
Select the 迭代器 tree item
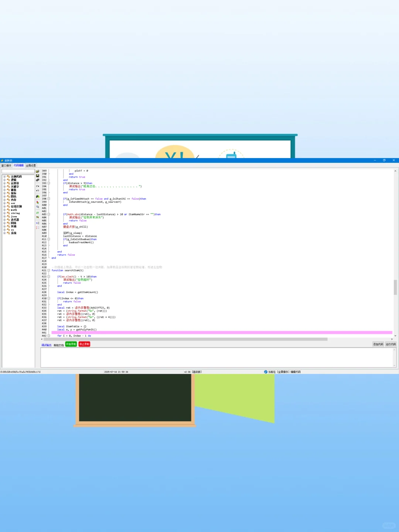click(15, 220)
